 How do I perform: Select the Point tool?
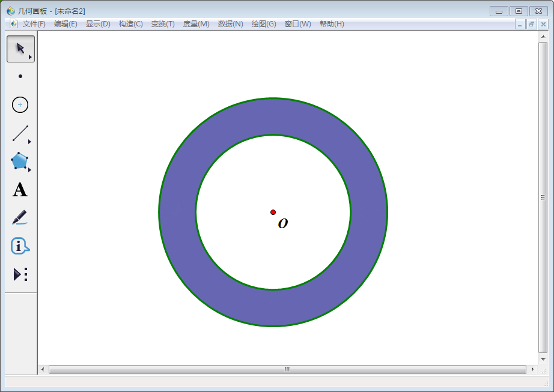point(20,76)
